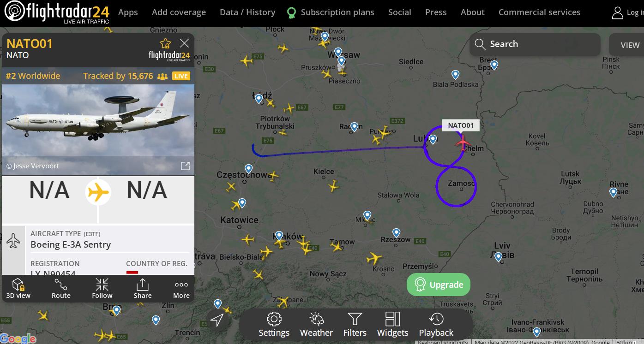The image size is (644, 344).
Task: Open the Widgets panel
Action: coord(392,325)
